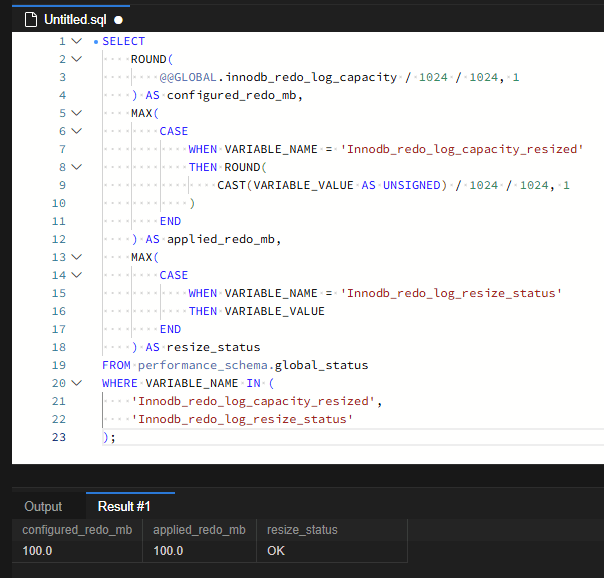The width and height of the screenshot is (604, 578).
Task: Collapse the ROUND( block at line 2
Action: point(77,59)
